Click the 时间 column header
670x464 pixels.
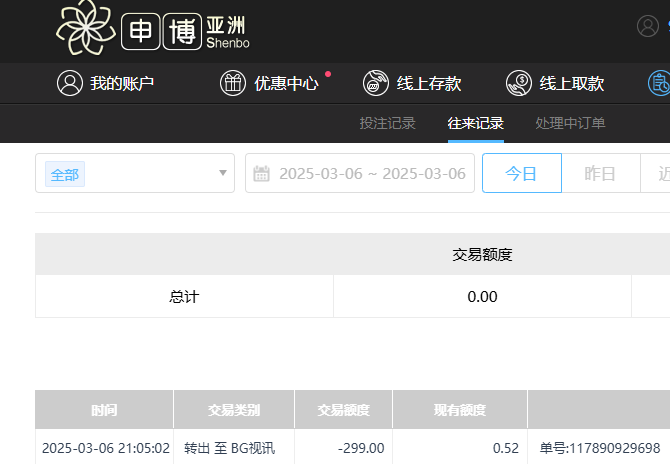[104, 410]
